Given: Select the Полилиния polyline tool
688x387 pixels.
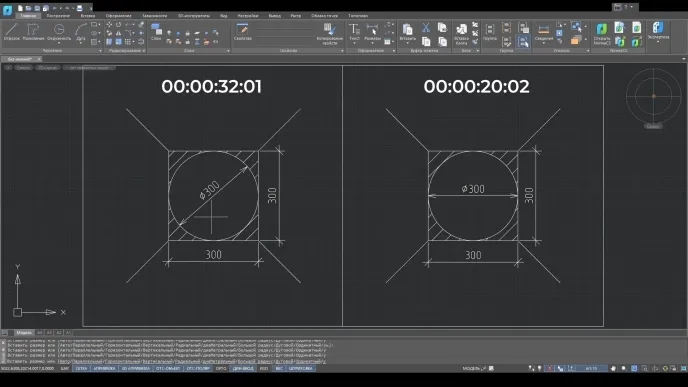Looking at the screenshot, I should (33, 32).
